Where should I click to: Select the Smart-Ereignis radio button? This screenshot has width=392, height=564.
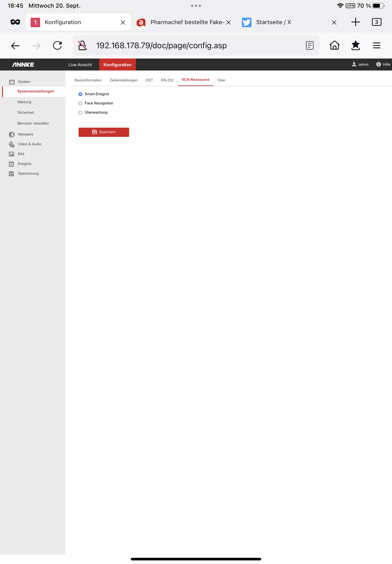pos(80,94)
